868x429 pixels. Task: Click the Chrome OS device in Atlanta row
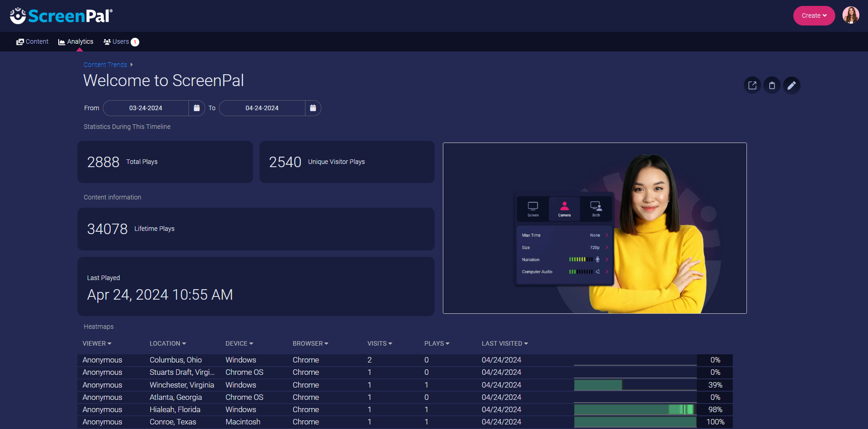point(244,397)
